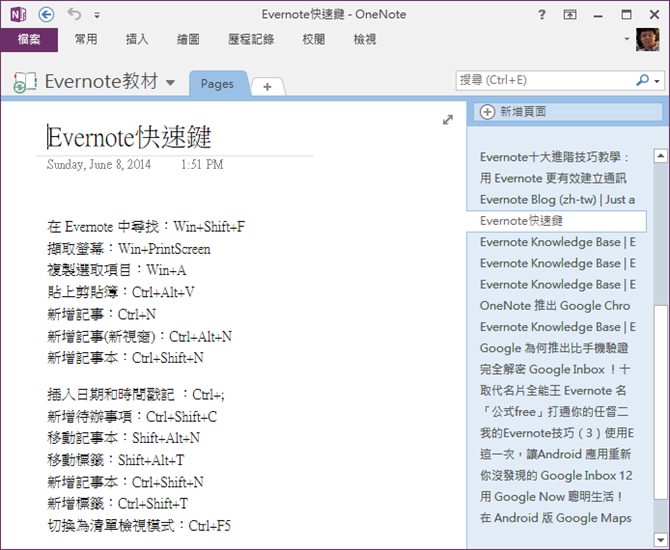This screenshot has width=670, height=550.
Task: Click page list scrollbar up arrow
Action: pyautogui.click(x=661, y=156)
